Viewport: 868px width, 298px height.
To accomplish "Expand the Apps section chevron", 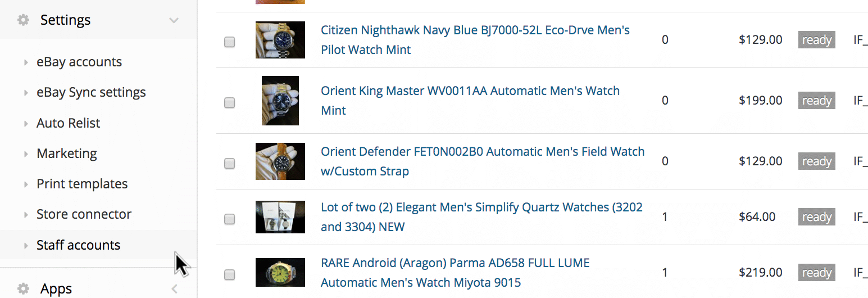I will [x=174, y=289].
